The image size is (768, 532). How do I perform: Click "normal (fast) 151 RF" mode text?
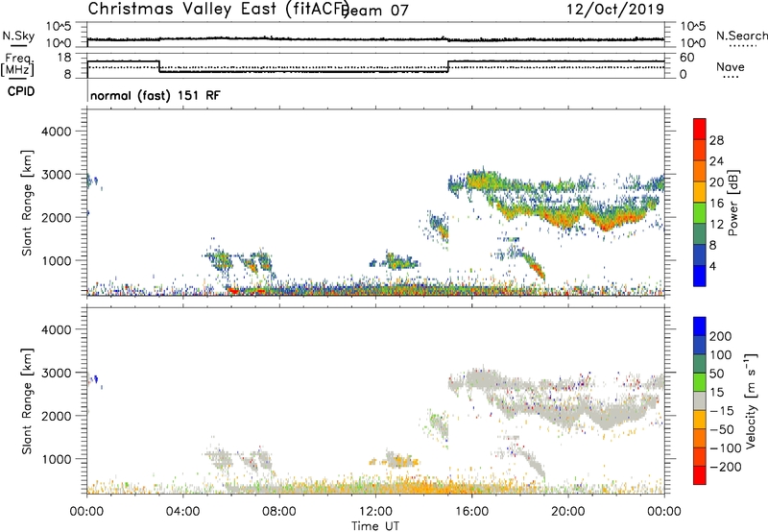pyautogui.click(x=156, y=95)
